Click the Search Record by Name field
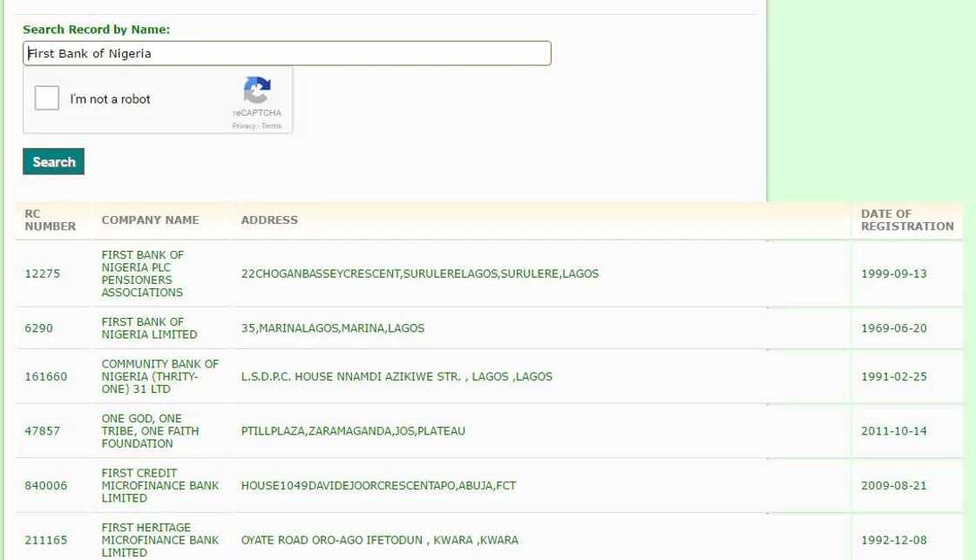The image size is (976, 560). coord(287,53)
